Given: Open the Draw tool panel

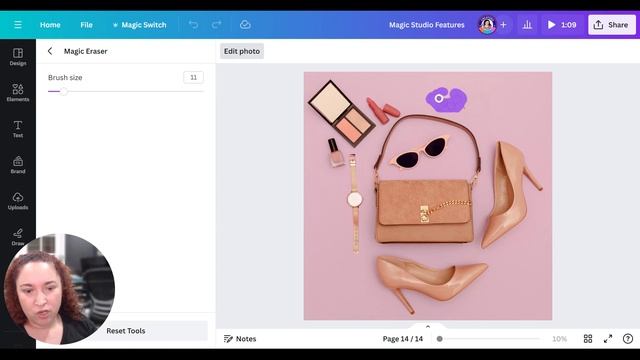Looking at the screenshot, I should [18, 237].
